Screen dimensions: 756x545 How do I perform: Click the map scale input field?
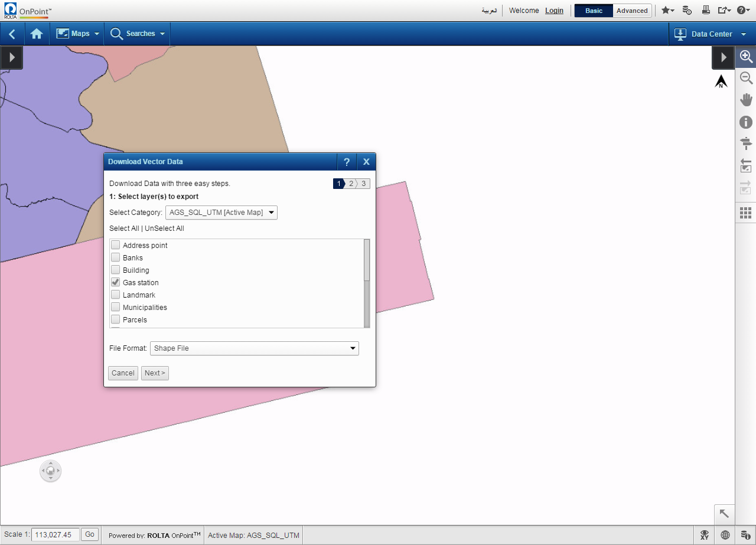[x=55, y=535]
